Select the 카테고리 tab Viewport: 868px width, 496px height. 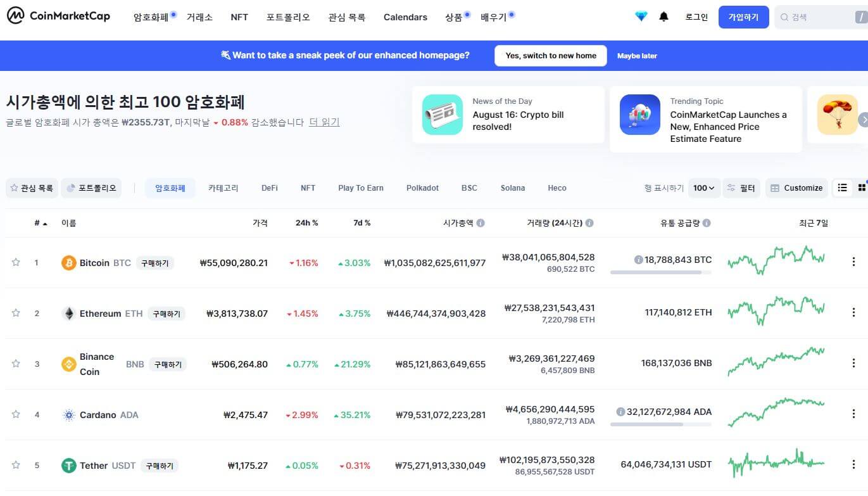pos(223,188)
